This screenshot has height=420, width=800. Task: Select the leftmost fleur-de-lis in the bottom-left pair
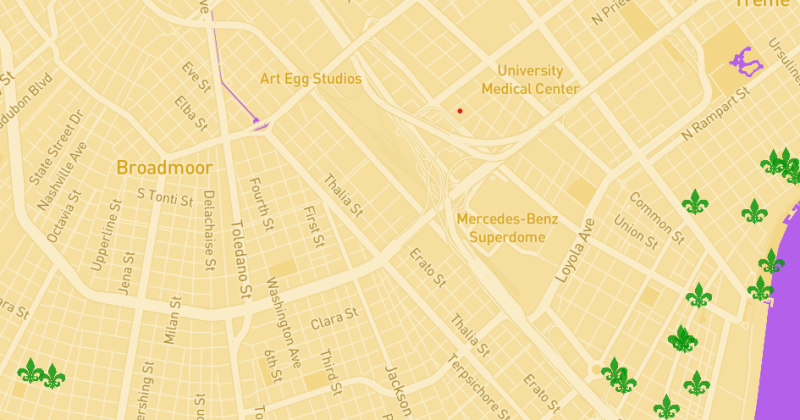(31, 371)
